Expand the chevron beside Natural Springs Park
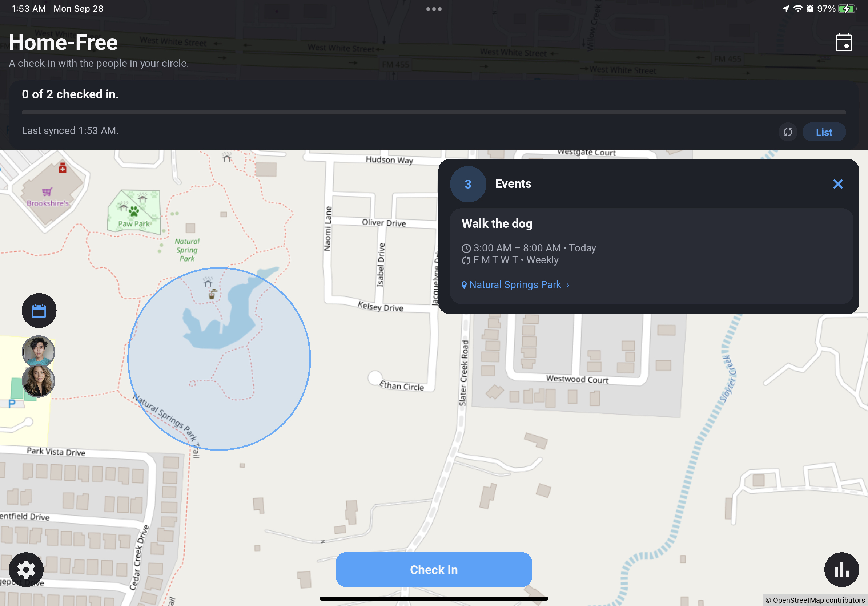This screenshot has width=868, height=606. click(567, 285)
